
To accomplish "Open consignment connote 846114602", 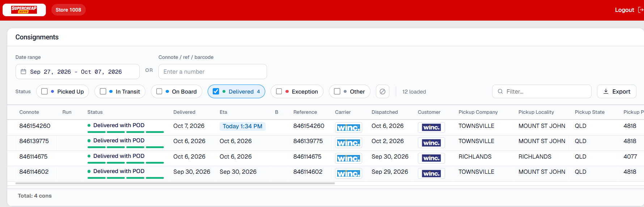I will point(34,172).
